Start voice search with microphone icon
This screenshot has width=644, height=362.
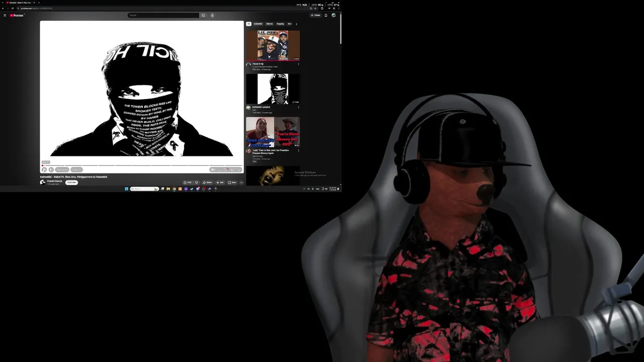point(212,15)
